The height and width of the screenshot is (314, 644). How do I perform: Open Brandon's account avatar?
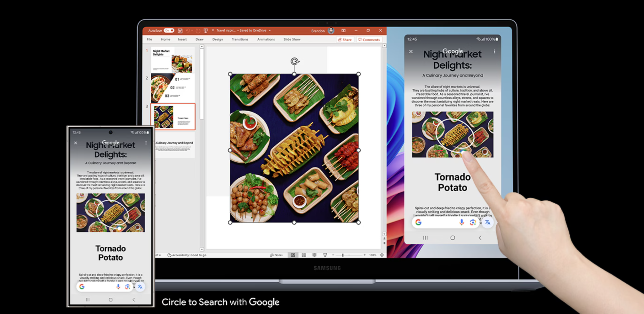coord(331,31)
